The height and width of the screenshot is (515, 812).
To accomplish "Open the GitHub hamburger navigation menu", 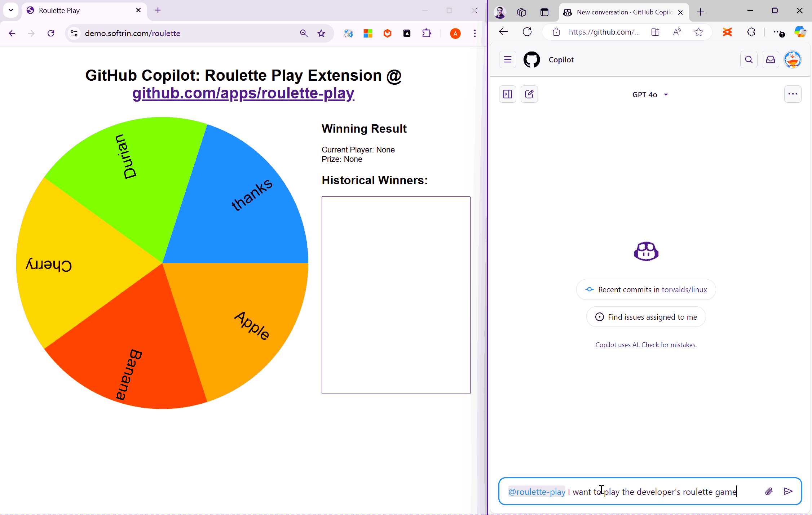I will pos(507,59).
